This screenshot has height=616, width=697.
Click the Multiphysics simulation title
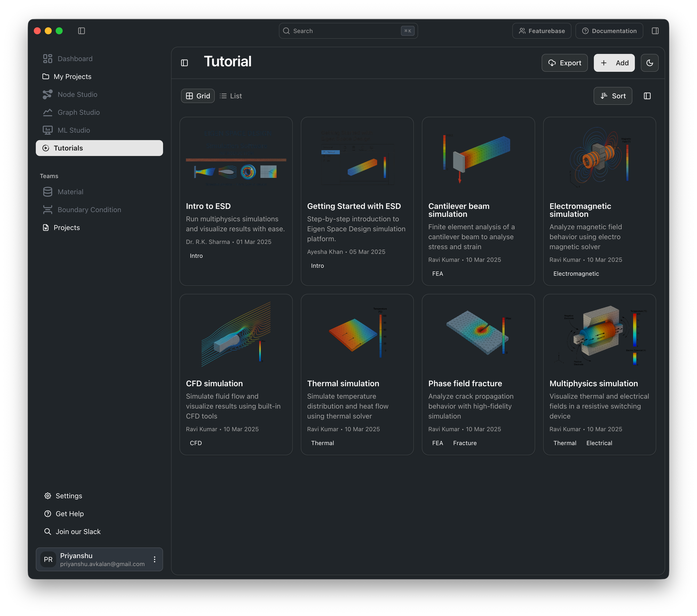point(593,383)
